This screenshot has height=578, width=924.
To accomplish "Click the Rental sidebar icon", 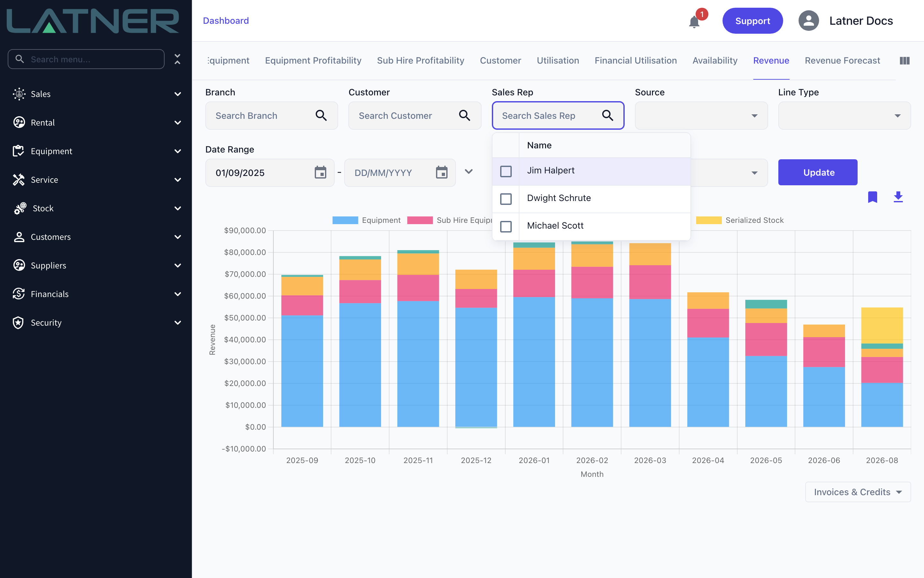I will click(19, 122).
